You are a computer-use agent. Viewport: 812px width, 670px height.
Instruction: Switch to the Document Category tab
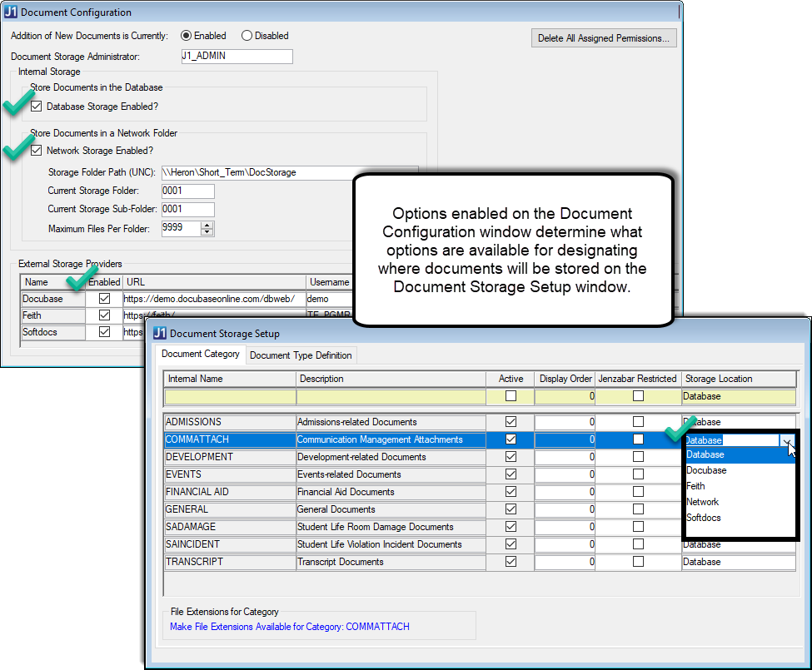[x=201, y=355]
